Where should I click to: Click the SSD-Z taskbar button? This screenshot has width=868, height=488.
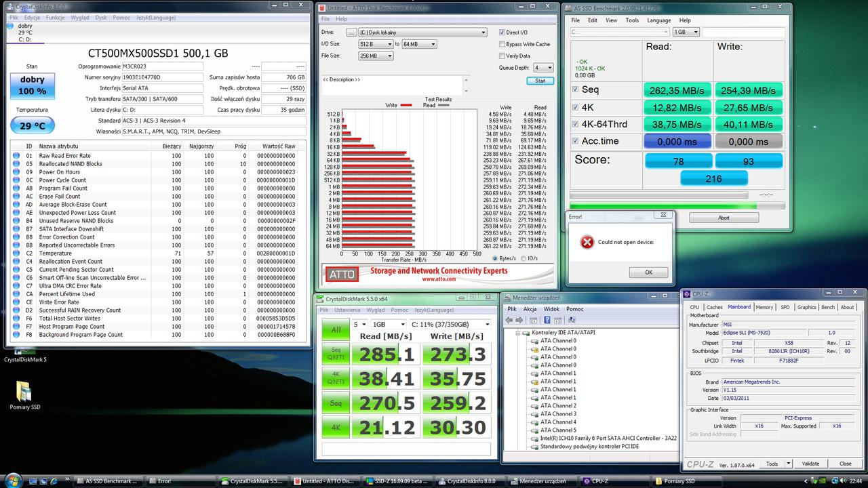pos(396,481)
